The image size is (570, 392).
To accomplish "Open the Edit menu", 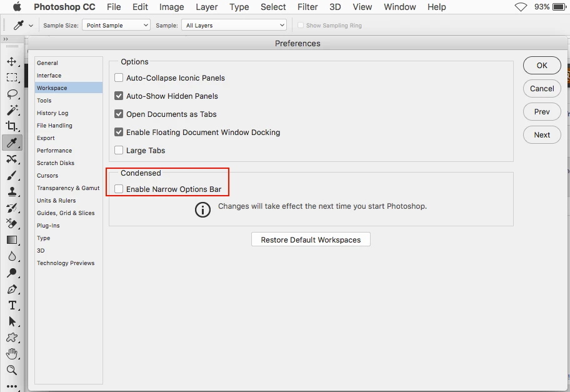I will click(141, 7).
